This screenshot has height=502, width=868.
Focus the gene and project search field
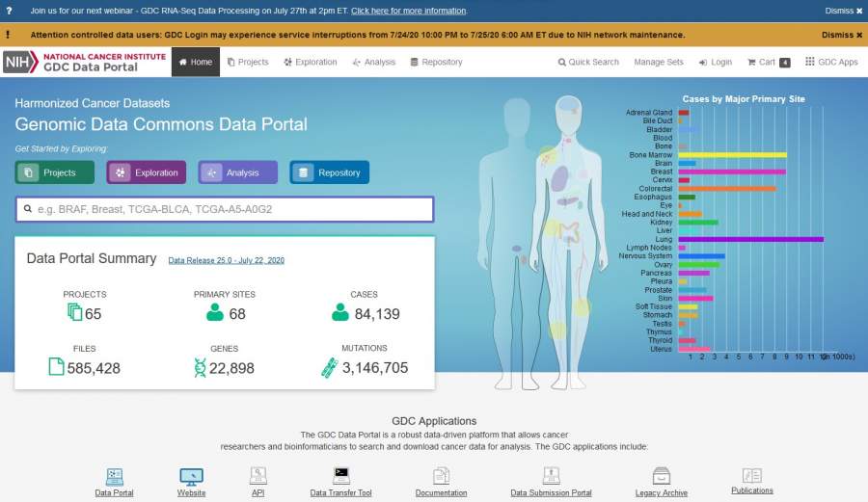click(225, 209)
